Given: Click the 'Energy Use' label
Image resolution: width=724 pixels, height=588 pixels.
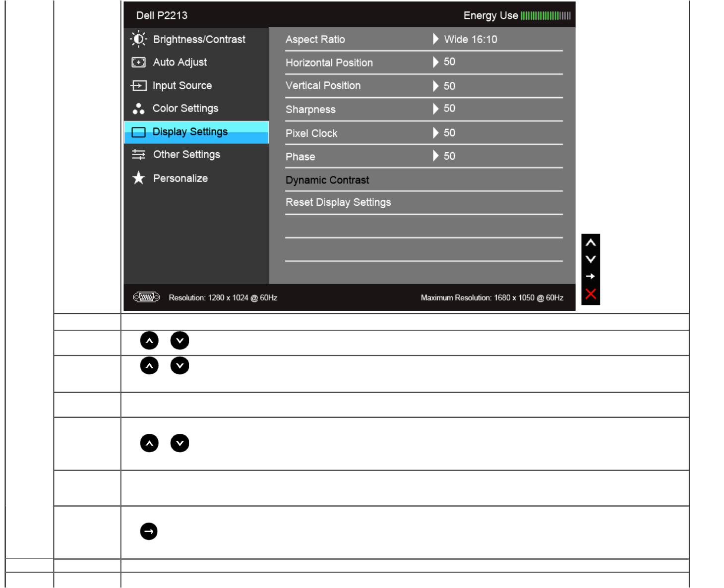Looking at the screenshot, I should click(x=490, y=15).
